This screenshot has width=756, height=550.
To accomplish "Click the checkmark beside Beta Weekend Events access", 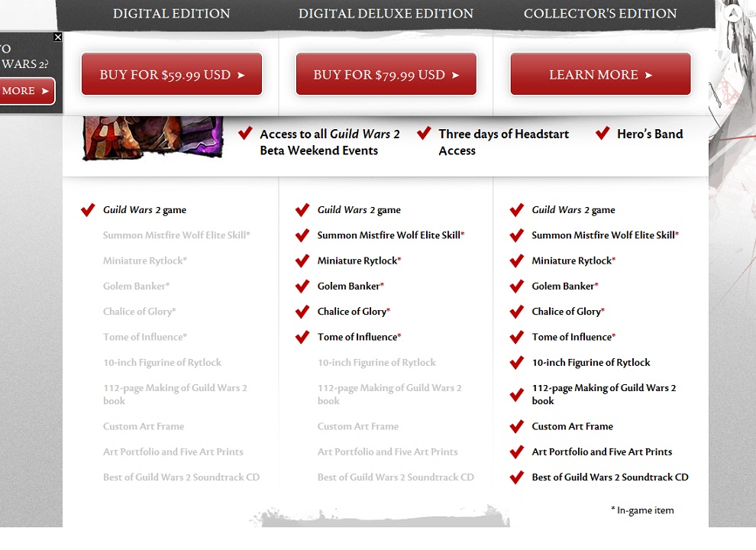I will [245, 134].
